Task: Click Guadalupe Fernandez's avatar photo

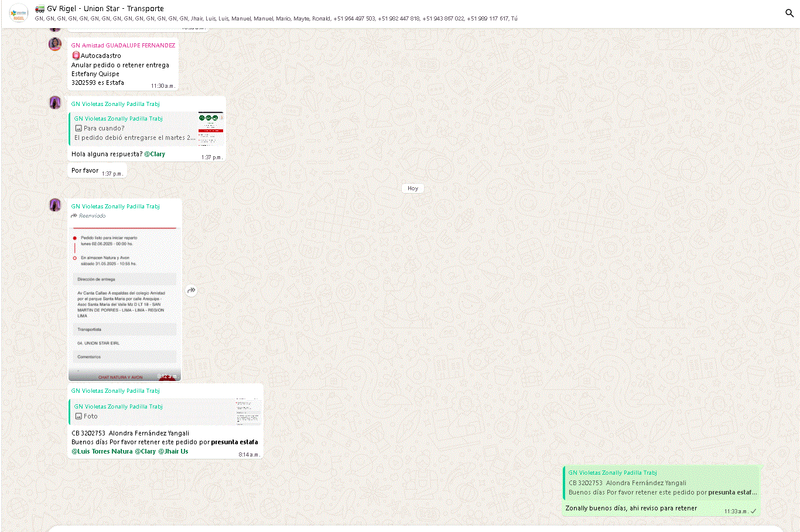Action: (x=55, y=44)
